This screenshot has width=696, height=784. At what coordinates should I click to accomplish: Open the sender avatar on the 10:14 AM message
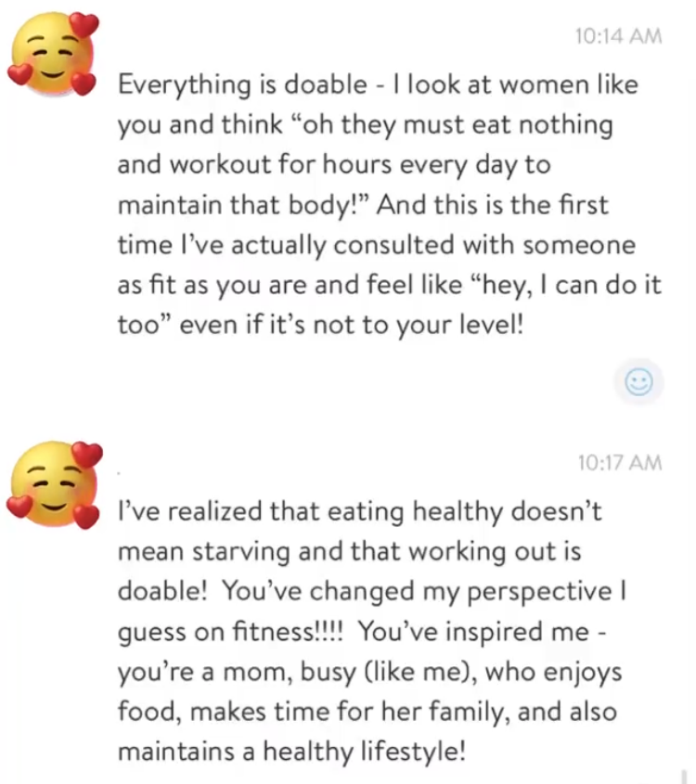[x=53, y=58]
